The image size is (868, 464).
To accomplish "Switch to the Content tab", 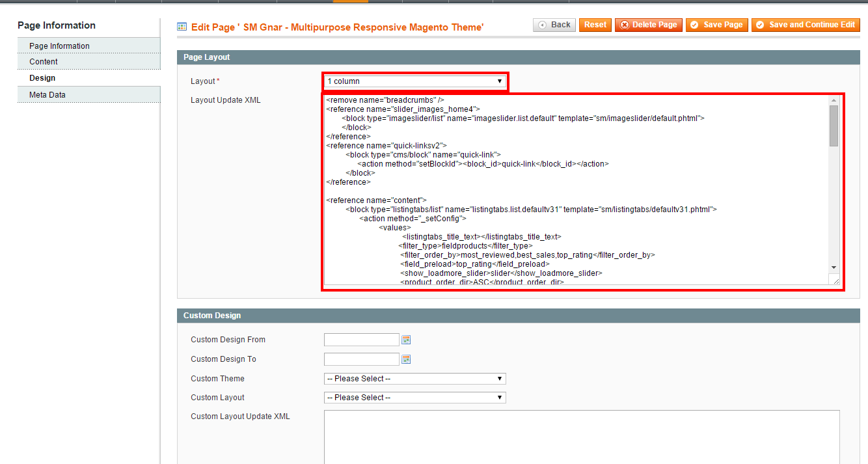I will tap(88, 61).
